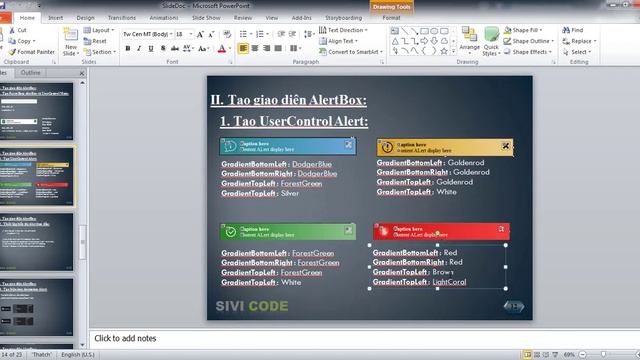Set right text alignment
Image resolution: width=640 pixels, height=360 pixels.
[x=267, y=49]
